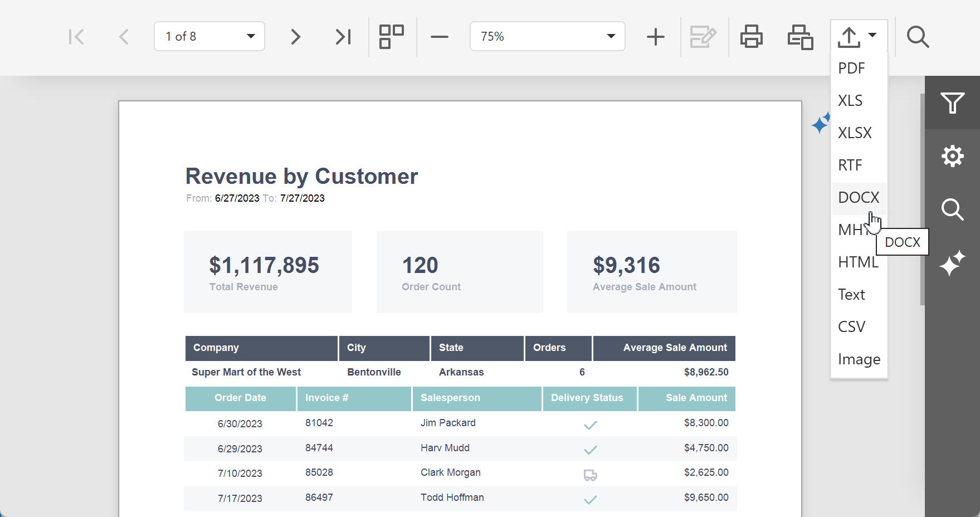Export the report as PDF
This screenshot has height=517, width=980.
tap(859, 68)
